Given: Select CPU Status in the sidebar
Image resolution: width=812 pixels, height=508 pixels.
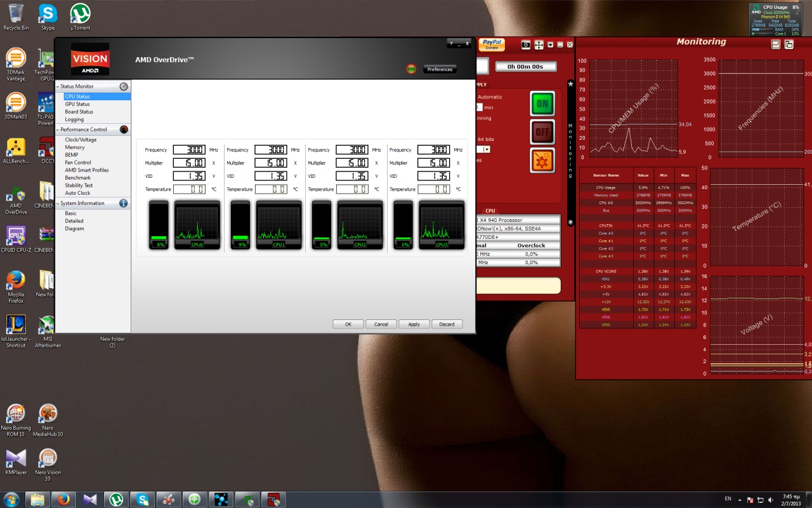Looking at the screenshot, I should point(97,97).
